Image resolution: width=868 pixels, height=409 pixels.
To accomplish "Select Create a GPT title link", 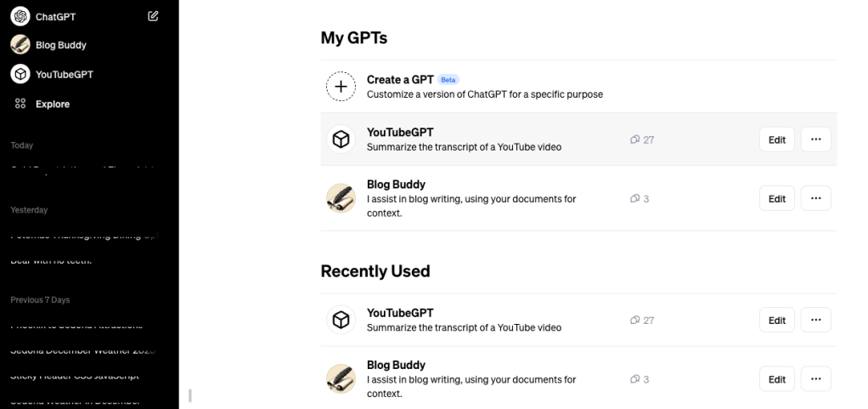I will click(400, 80).
